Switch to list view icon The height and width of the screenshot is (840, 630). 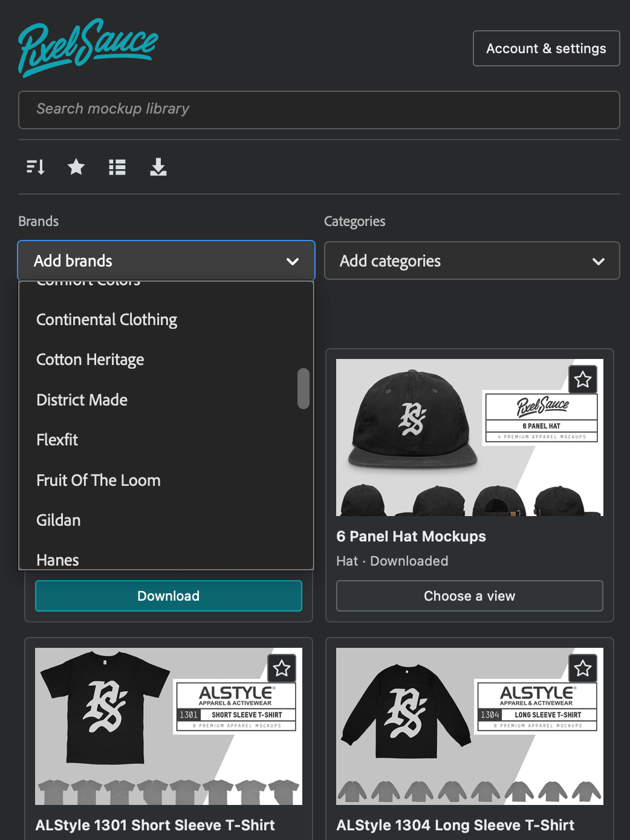(x=117, y=167)
